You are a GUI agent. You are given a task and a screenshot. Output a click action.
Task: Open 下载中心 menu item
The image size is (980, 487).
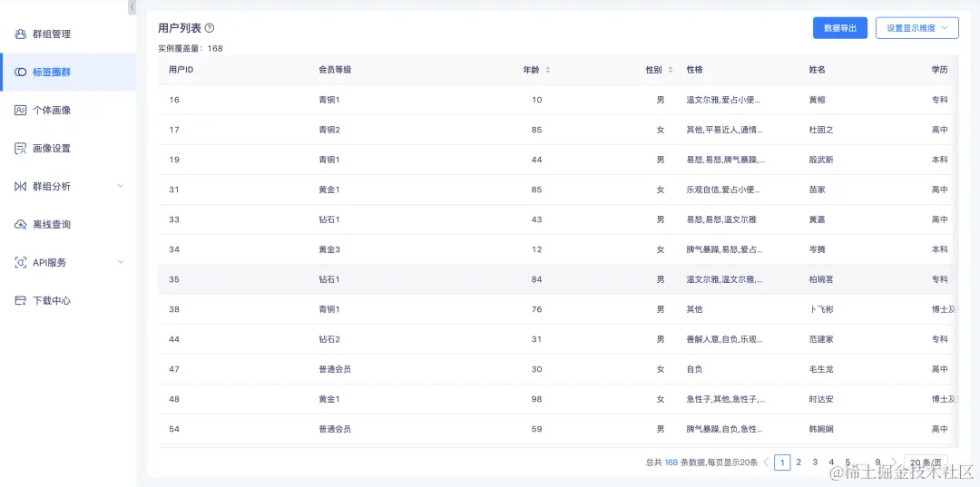[x=68, y=301]
